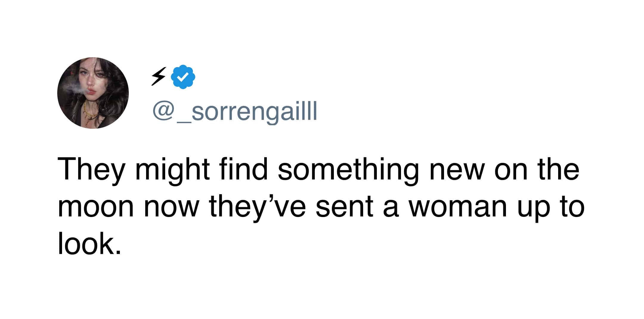Open the profile picture avatar

click(x=93, y=93)
